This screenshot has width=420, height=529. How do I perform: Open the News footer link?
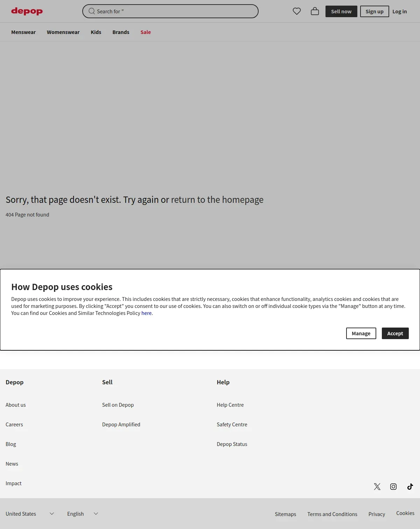point(12,464)
